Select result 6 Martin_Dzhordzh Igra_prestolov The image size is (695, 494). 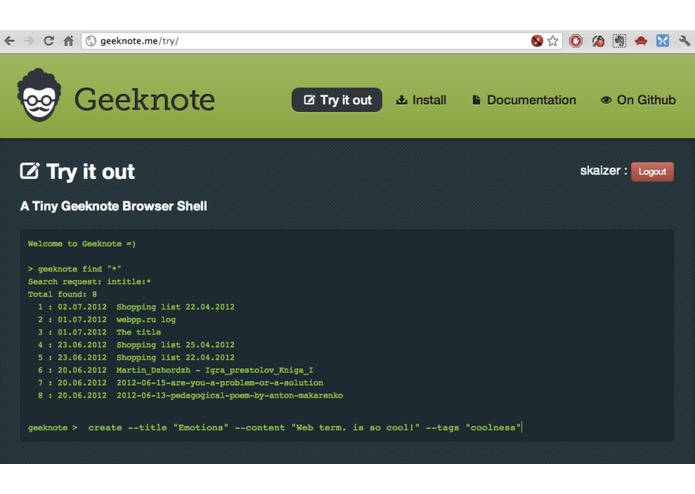tap(176, 370)
